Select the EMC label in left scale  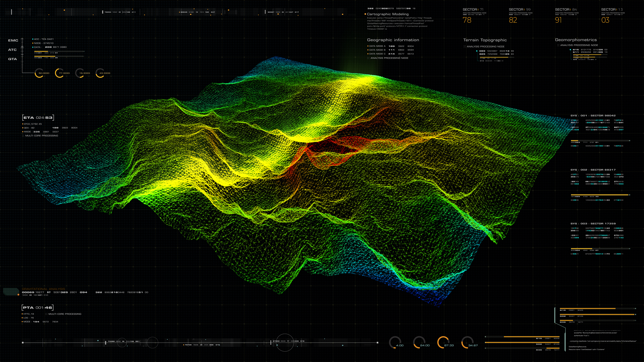(13, 41)
